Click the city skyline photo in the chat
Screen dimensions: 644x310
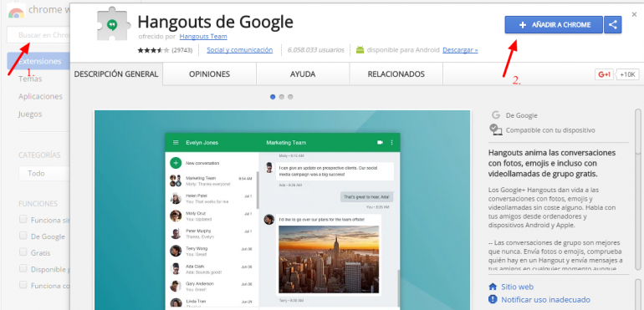(x=329, y=259)
